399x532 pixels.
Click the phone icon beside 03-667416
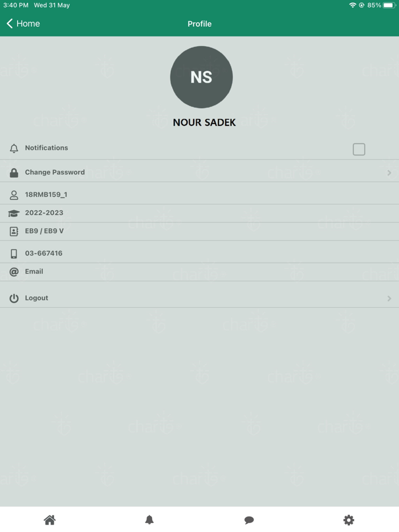[14, 254]
